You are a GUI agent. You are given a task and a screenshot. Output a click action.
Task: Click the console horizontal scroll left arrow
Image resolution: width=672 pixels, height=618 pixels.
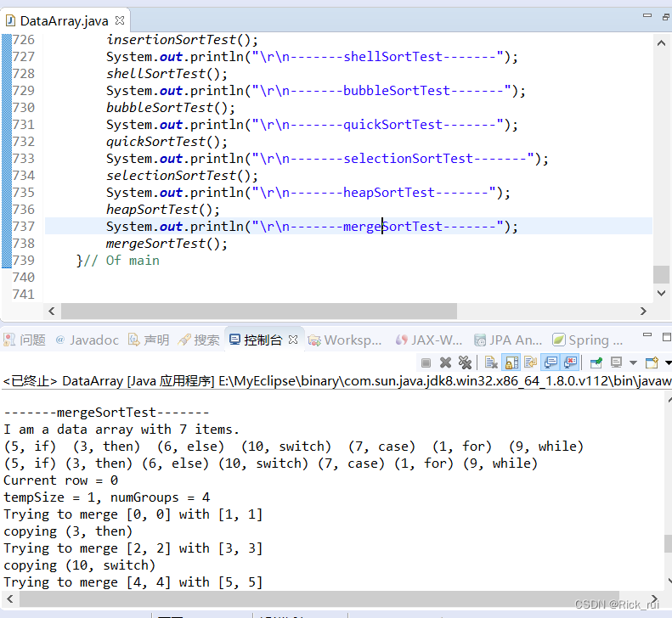(x=10, y=598)
